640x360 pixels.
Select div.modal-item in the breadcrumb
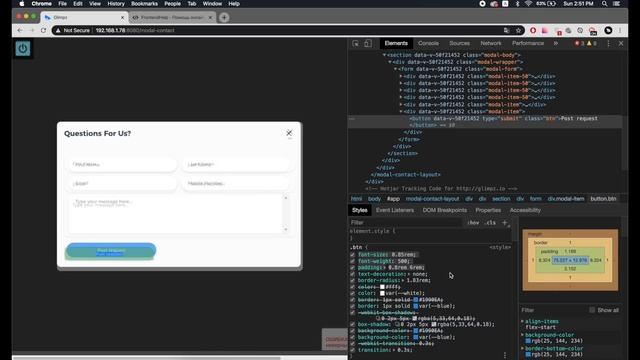tap(566, 199)
